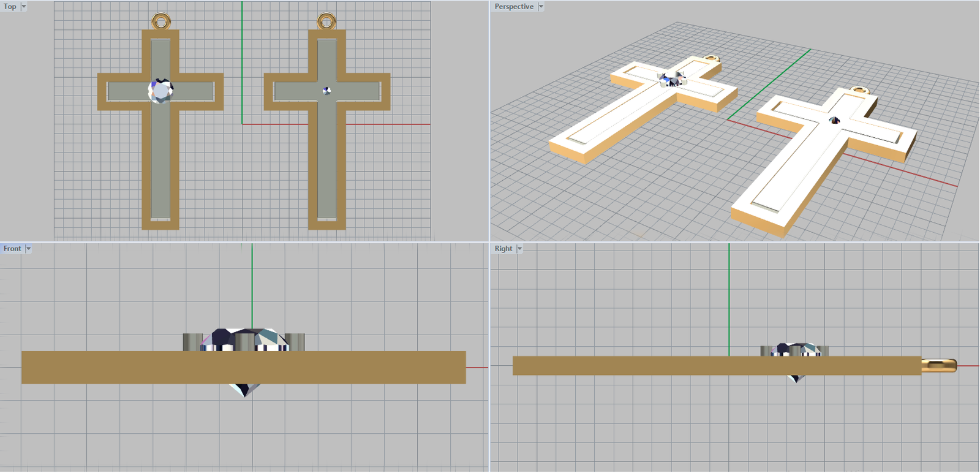Select the large diamond in Top view

pos(161,91)
